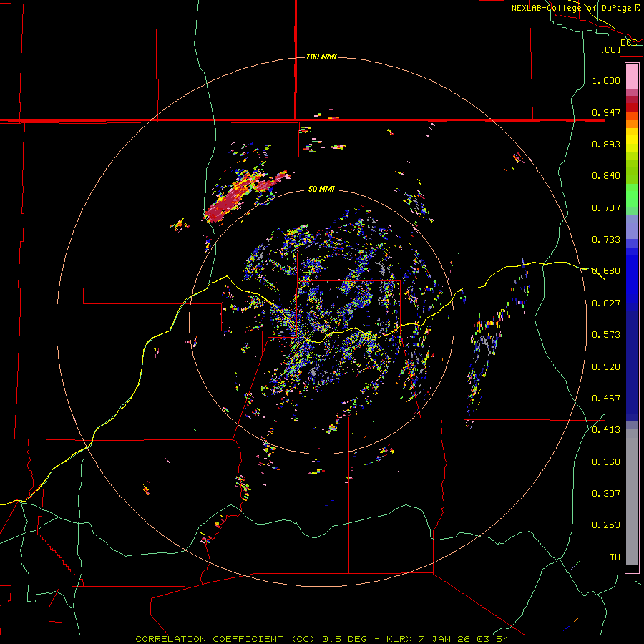Click the "50 NMI" range ring label
Screen dimensions: 644x644
321,189
